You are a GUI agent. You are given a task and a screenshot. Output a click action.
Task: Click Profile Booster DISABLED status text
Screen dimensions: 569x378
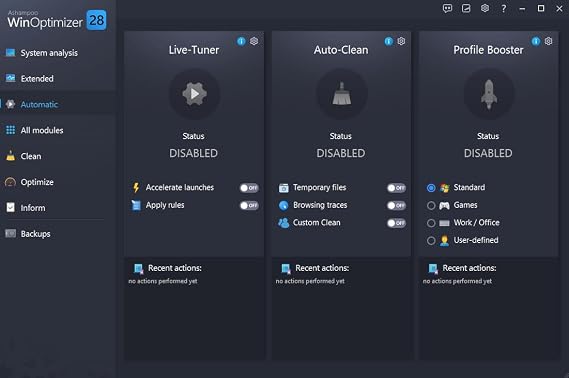tap(488, 153)
